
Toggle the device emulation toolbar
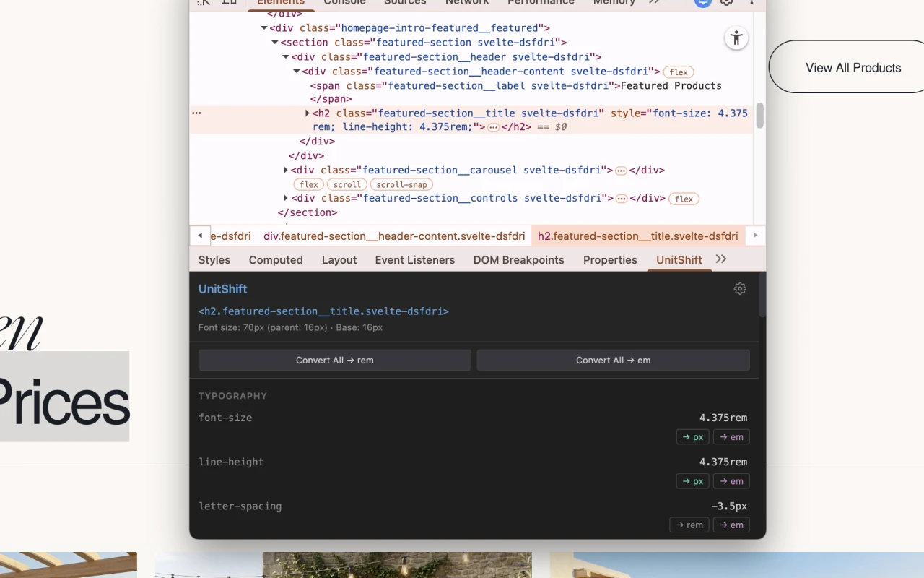click(229, 3)
